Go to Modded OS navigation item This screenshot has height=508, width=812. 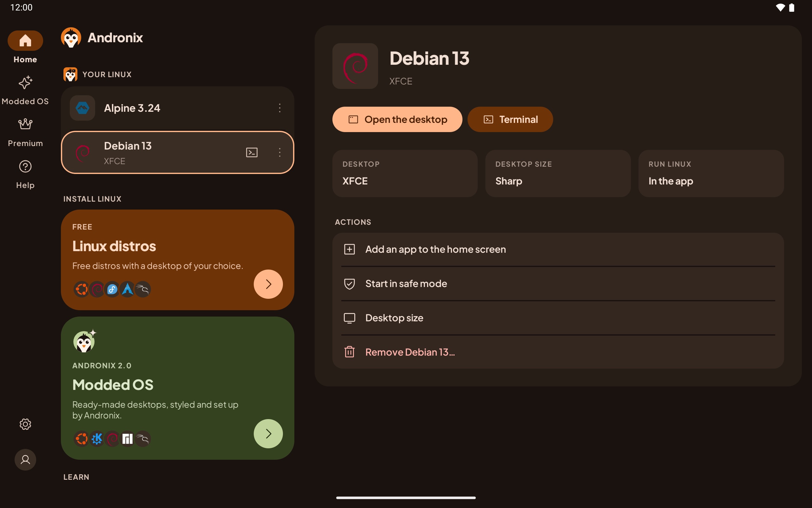tap(25, 90)
